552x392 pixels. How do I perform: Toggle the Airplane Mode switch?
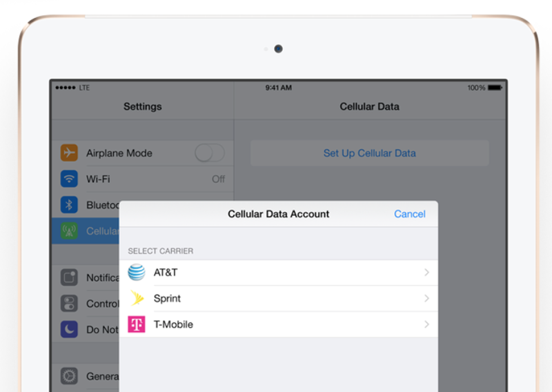pyautogui.click(x=210, y=153)
